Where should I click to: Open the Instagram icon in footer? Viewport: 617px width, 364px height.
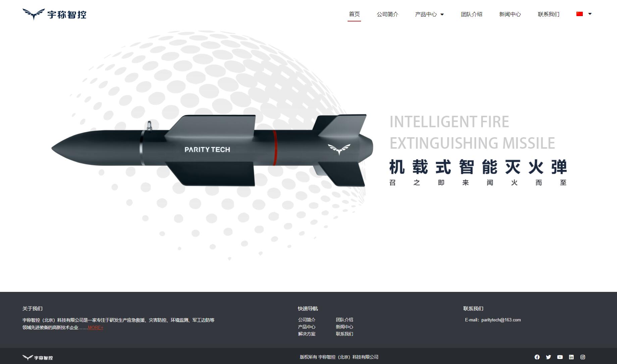[583, 357]
